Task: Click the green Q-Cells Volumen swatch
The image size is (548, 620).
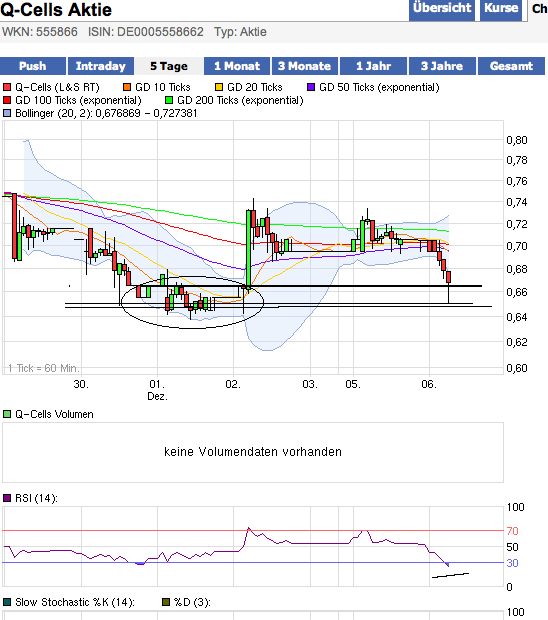Action: pyautogui.click(x=7, y=414)
